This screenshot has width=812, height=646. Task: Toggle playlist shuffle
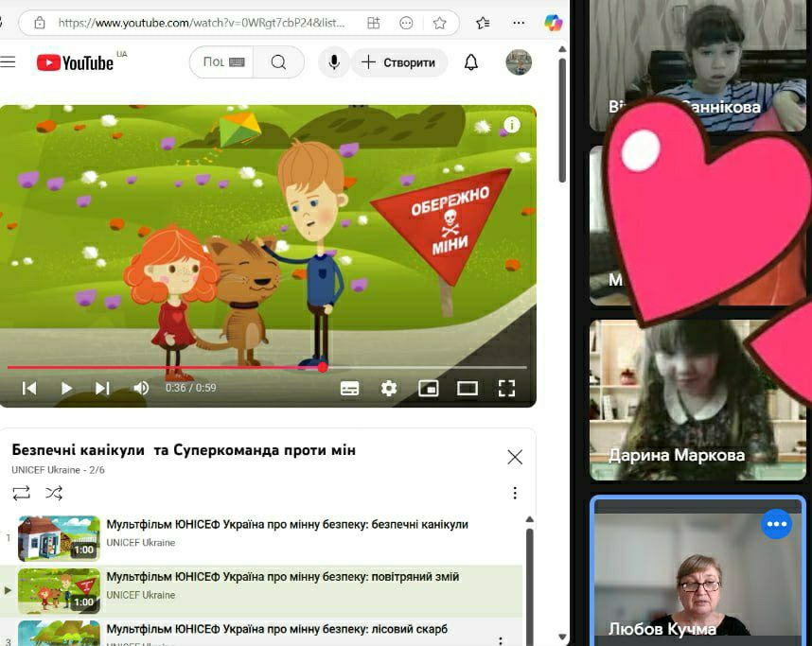tap(54, 493)
